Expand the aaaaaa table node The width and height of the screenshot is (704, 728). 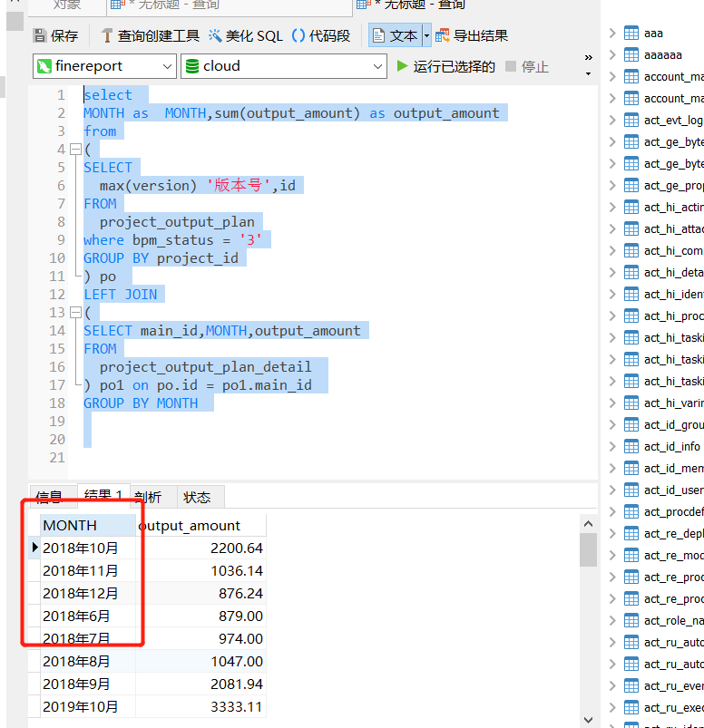[x=613, y=54]
